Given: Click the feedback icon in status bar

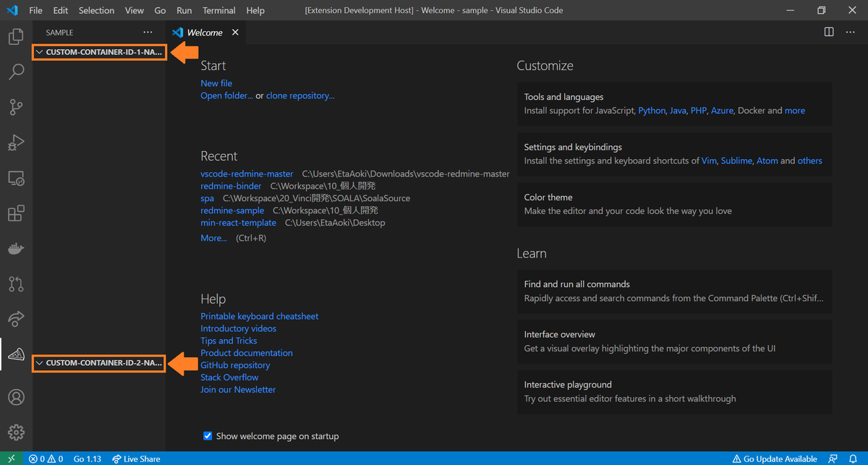Looking at the screenshot, I should point(834,458).
